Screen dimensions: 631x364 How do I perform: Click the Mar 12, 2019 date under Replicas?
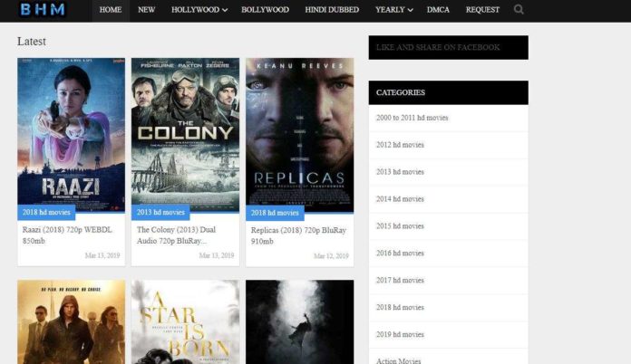(331, 256)
